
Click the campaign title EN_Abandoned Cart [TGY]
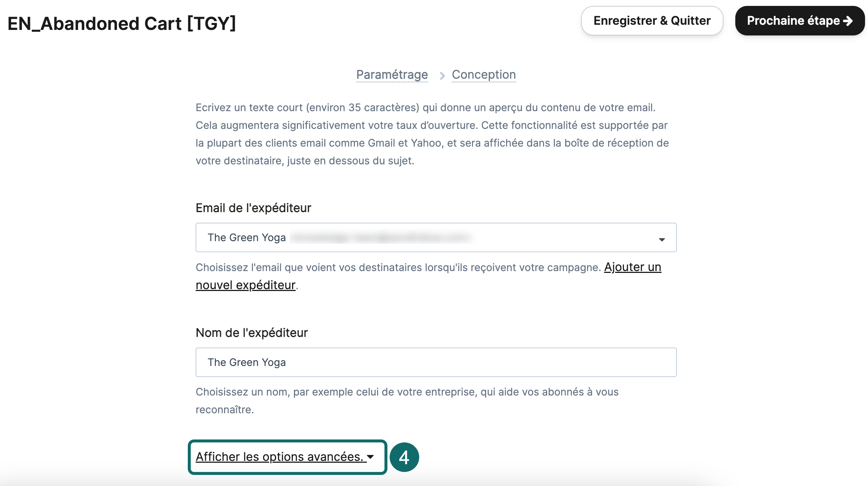tap(122, 24)
